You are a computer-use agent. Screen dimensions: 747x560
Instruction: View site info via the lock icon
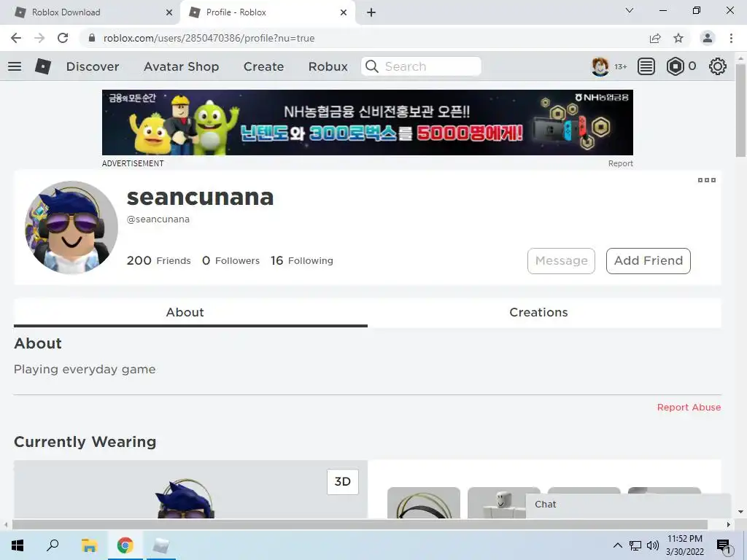[92, 38]
